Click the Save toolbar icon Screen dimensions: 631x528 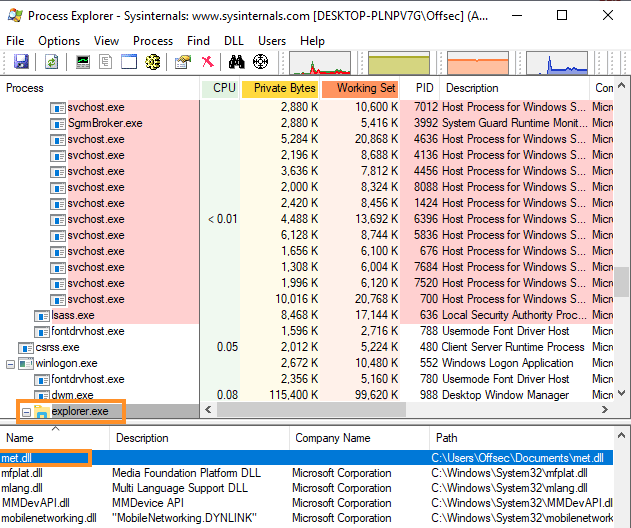point(21,62)
